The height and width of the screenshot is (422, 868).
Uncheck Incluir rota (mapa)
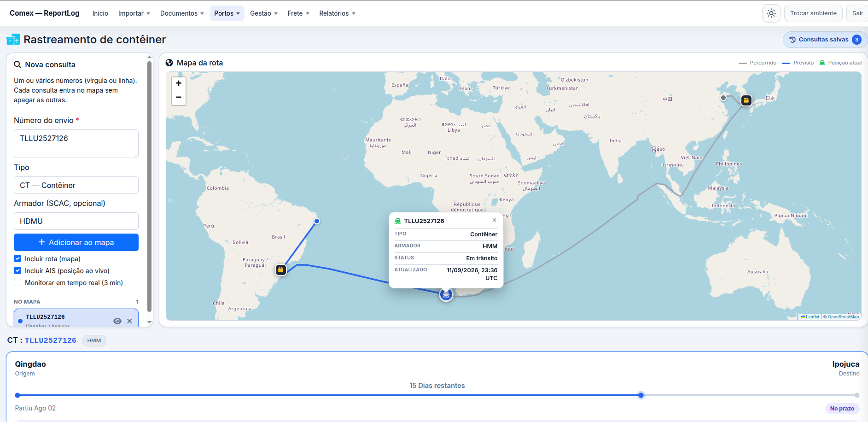tap(17, 258)
